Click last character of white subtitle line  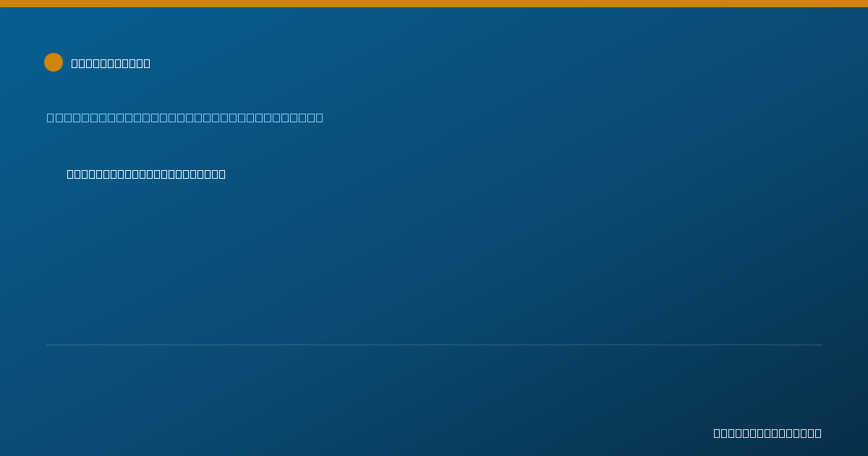coord(222,174)
